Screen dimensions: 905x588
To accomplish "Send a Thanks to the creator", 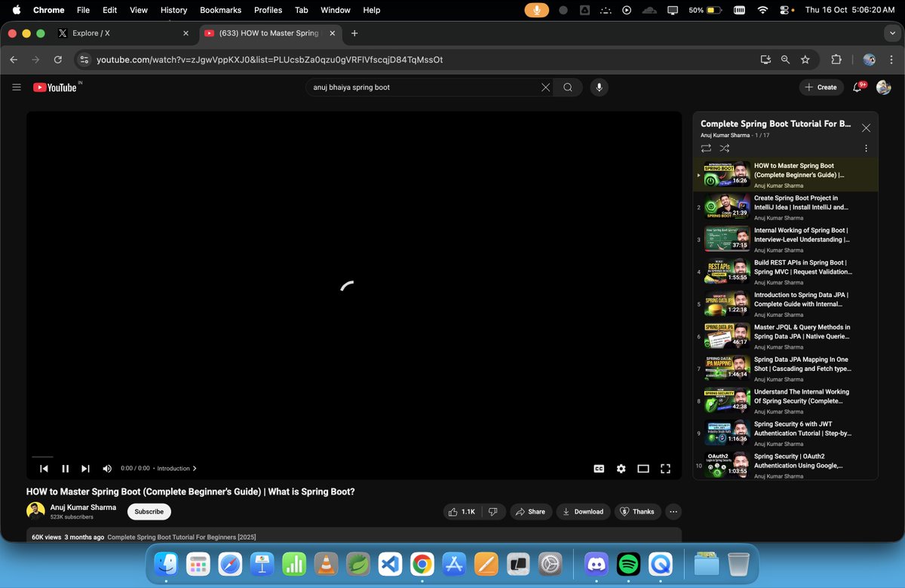I will [x=638, y=511].
